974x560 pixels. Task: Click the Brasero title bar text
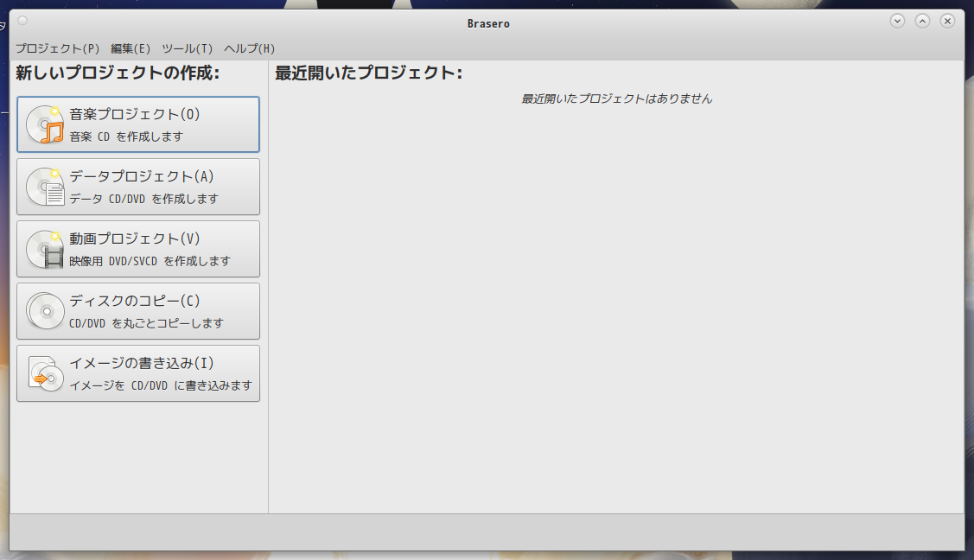coord(488,23)
